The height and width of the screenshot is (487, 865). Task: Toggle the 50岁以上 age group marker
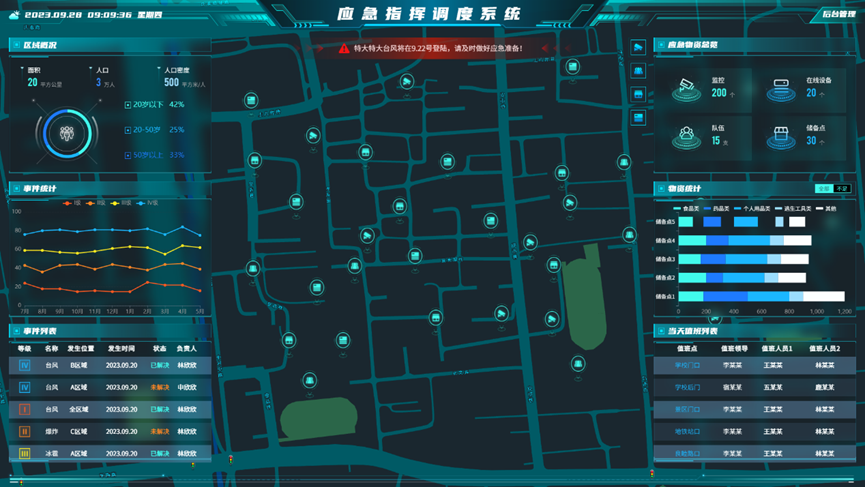127,156
